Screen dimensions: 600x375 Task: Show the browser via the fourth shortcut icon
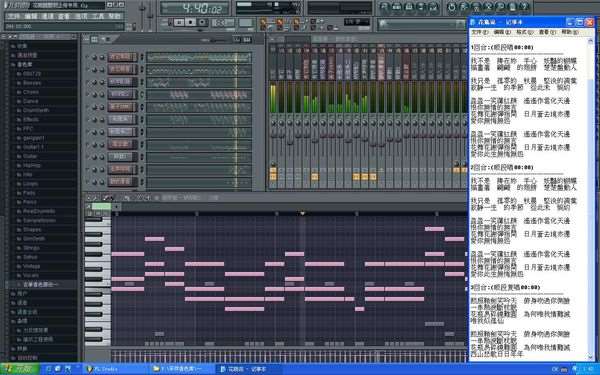[x=421, y=7]
